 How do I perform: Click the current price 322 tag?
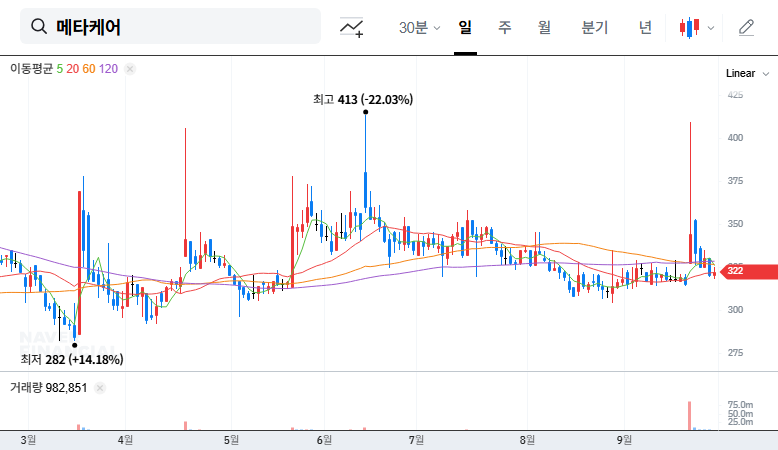tap(749, 271)
